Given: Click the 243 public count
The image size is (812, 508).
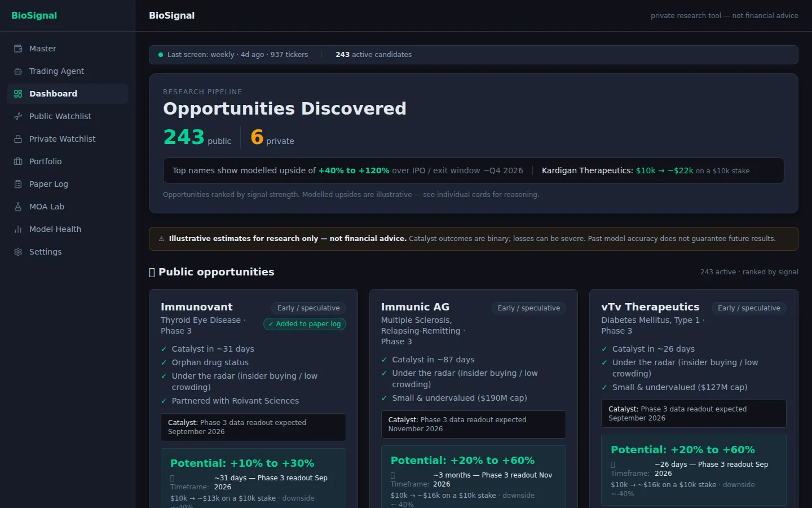Looking at the screenshot, I should coord(197,137).
